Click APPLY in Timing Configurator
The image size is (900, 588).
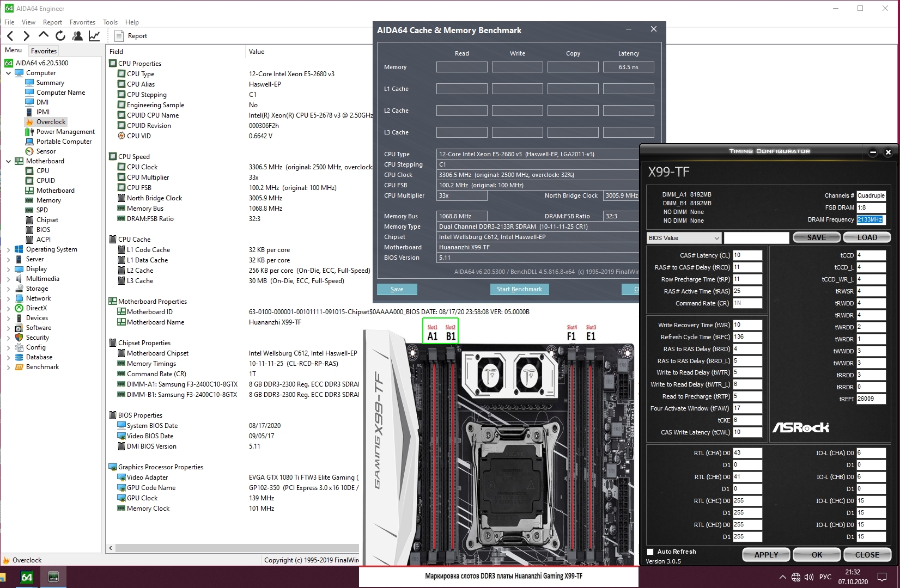click(766, 555)
